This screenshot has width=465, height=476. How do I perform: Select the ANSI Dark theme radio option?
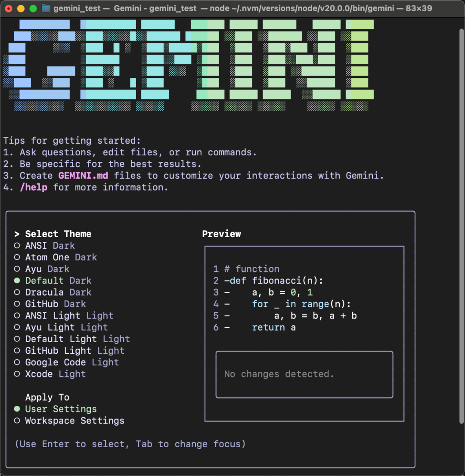[x=45, y=246]
